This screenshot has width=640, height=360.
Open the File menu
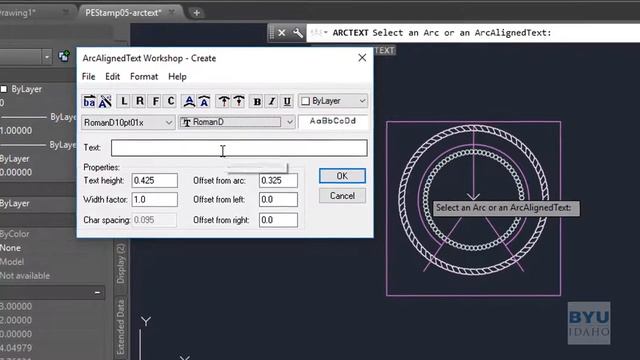pos(88,77)
